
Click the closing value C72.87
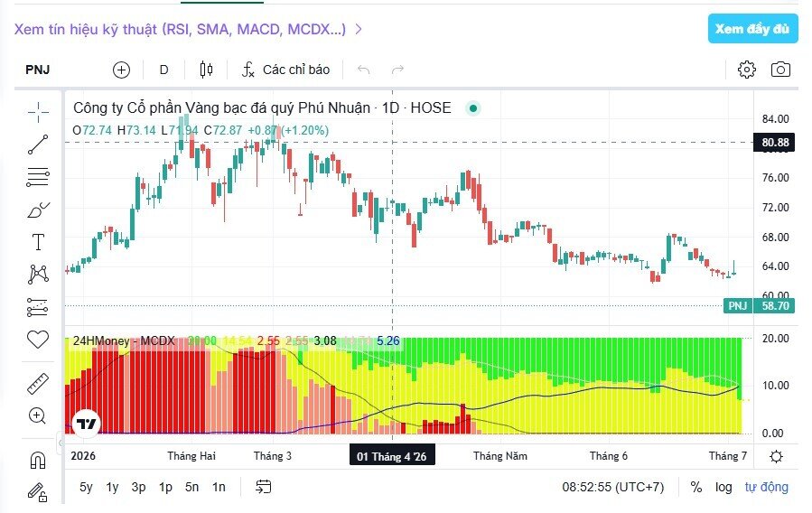point(223,130)
